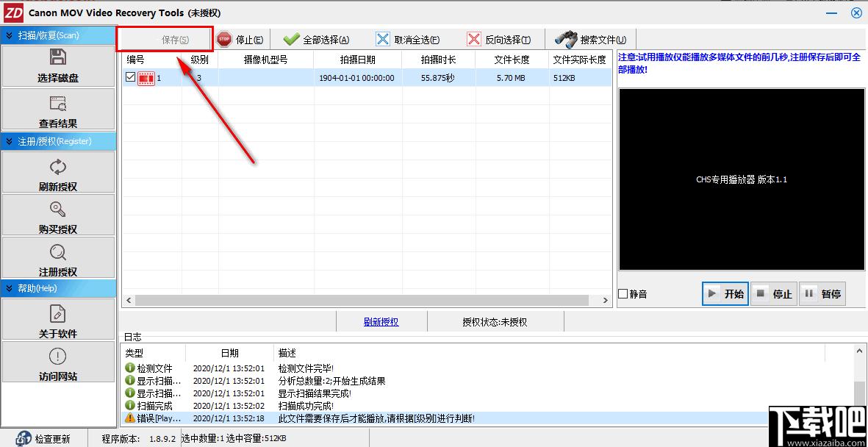This screenshot has height=447, width=868.
Task: Click the 刷新授权 refresh icon
Action: point(57,166)
